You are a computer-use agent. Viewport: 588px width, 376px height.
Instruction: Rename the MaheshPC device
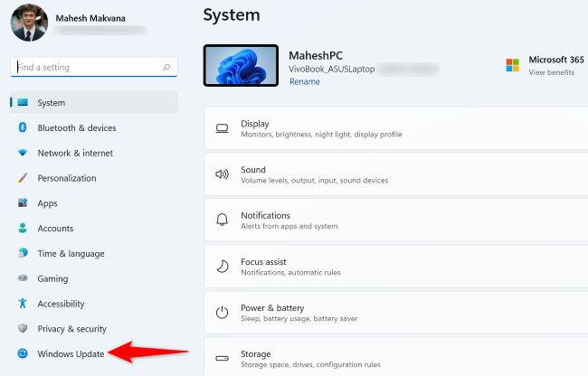(x=304, y=81)
